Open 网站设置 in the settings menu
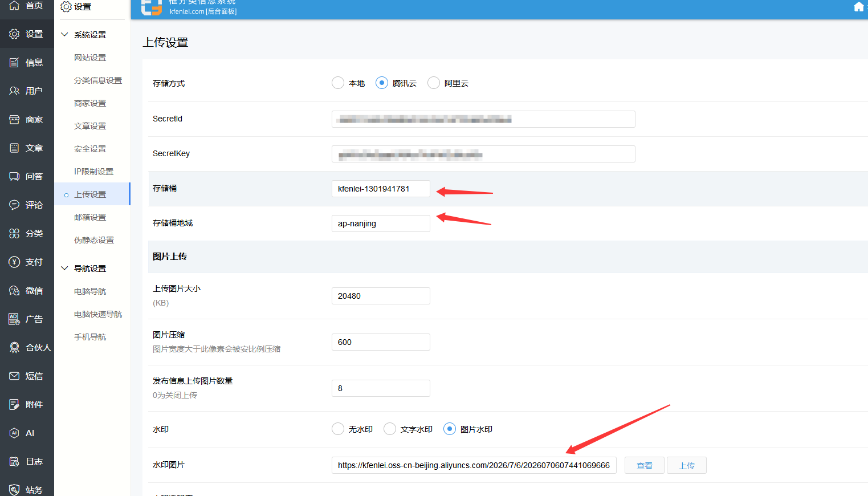 (90, 58)
